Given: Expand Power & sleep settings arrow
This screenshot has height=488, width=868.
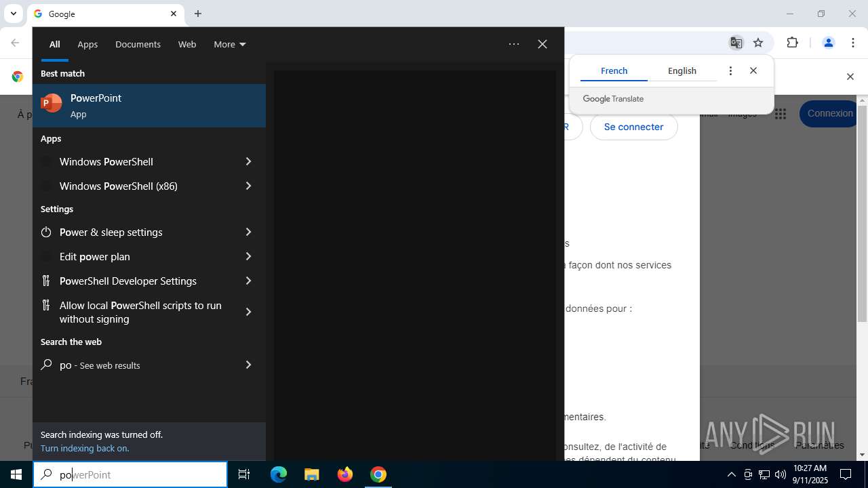Looking at the screenshot, I should click(x=248, y=232).
